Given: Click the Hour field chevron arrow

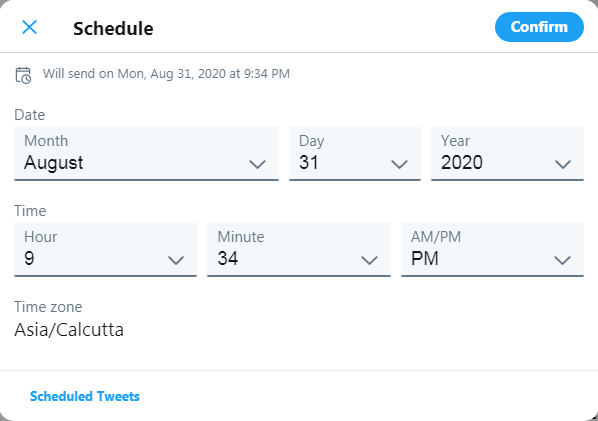Looking at the screenshot, I should pyautogui.click(x=176, y=260).
